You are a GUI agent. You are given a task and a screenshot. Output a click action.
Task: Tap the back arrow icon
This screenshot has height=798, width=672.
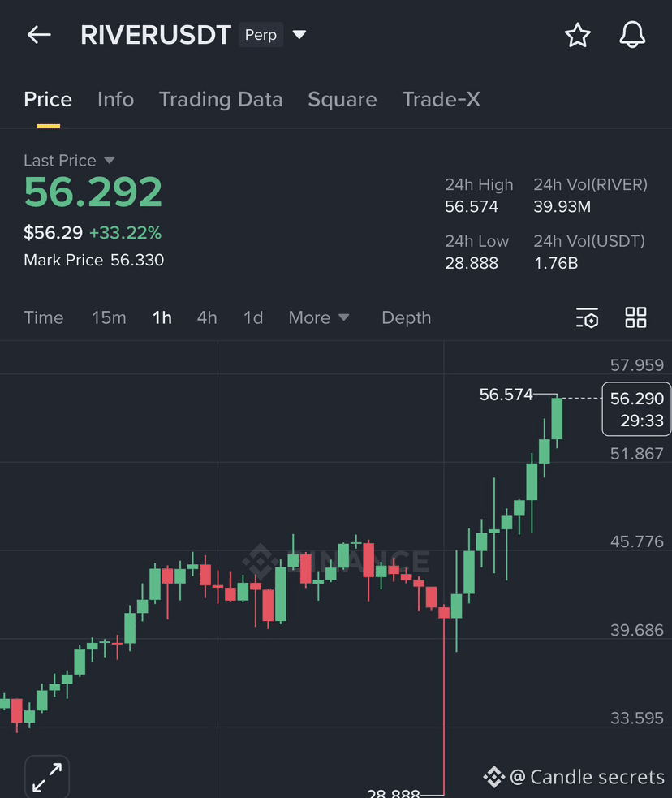tap(39, 35)
